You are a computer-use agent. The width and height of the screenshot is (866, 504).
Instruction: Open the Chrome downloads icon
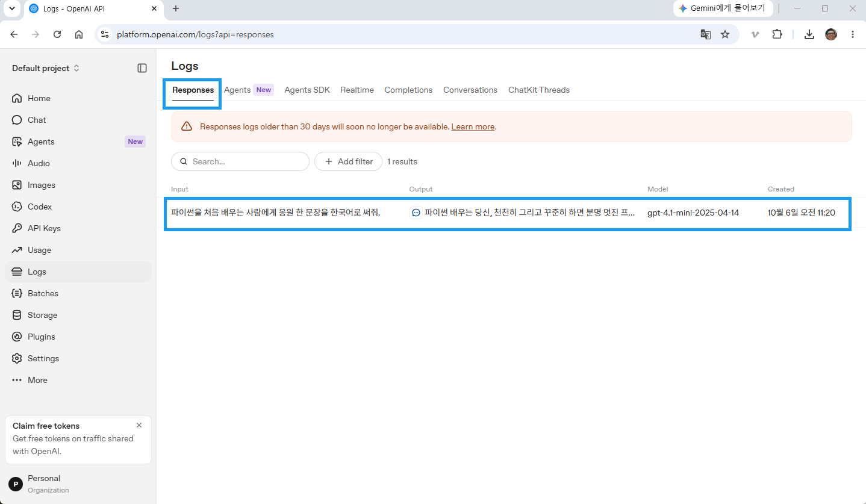809,34
